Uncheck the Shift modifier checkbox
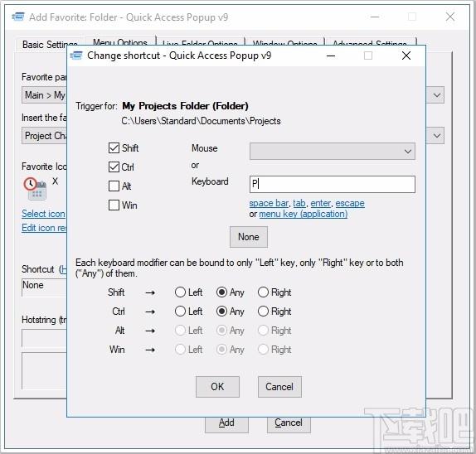 click(x=114, y=148)
